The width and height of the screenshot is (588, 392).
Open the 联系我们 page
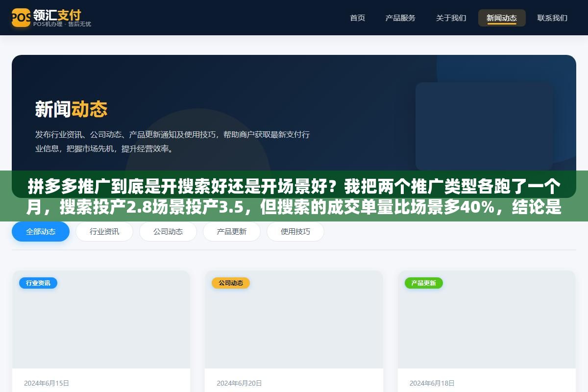552,18
